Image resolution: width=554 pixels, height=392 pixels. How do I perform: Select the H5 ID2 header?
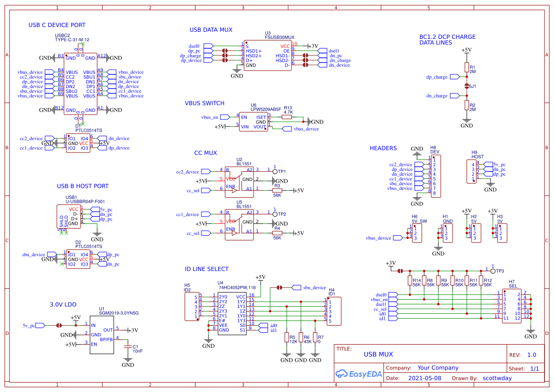click(192, 306)
